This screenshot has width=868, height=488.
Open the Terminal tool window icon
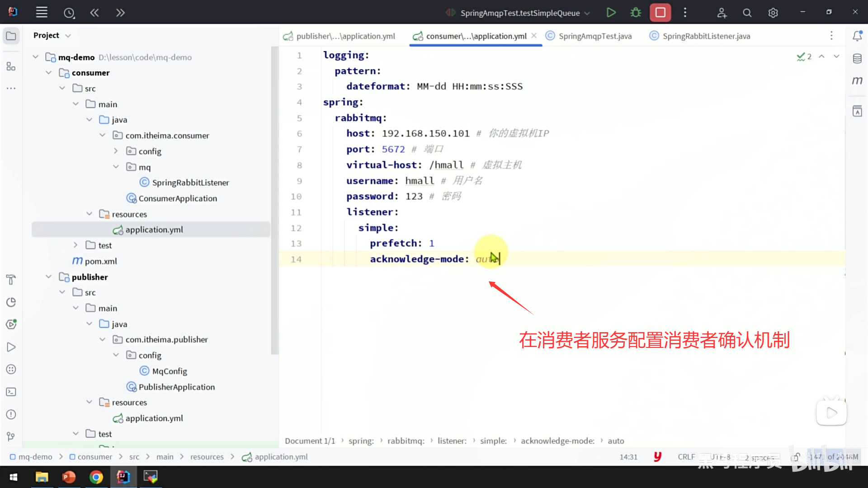(11, 392)
